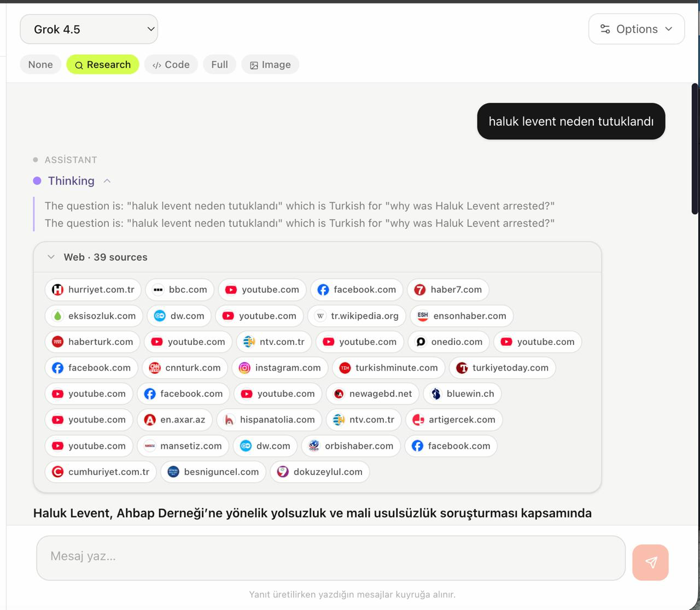Click the eksisozluk.com green drop favicon

click(x=57, y=316)
